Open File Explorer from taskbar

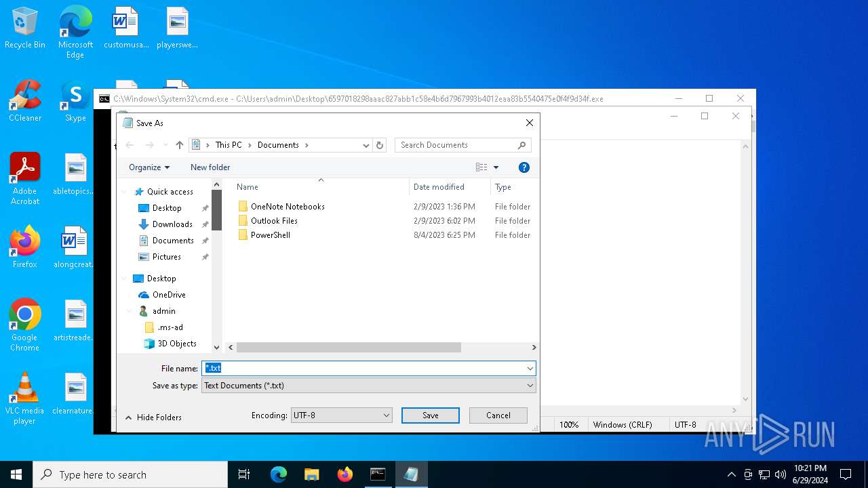point(311,474)
